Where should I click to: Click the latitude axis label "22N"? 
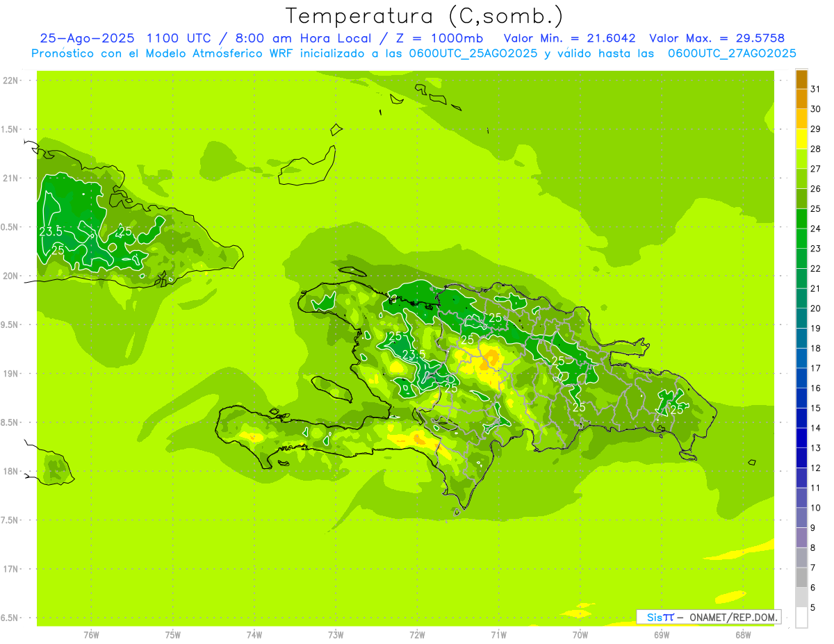12,80
